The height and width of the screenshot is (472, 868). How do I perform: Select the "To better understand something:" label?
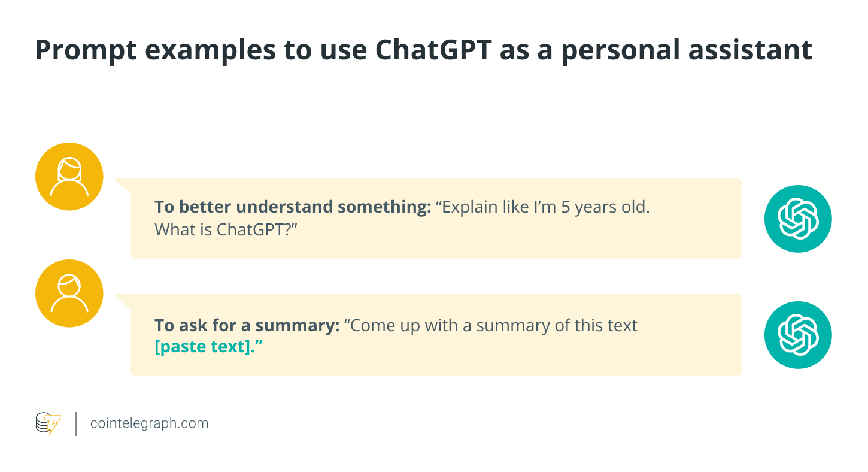click(x=293, y=207)
